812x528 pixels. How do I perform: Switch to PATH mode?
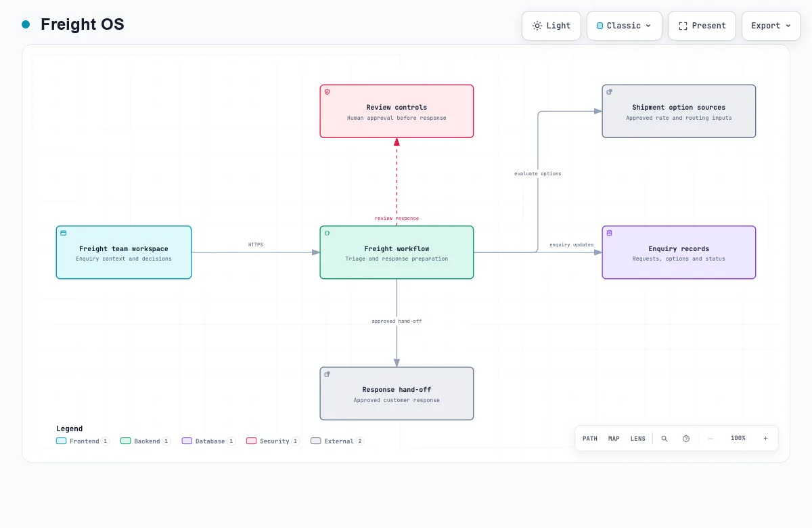[x=590, y=439]
